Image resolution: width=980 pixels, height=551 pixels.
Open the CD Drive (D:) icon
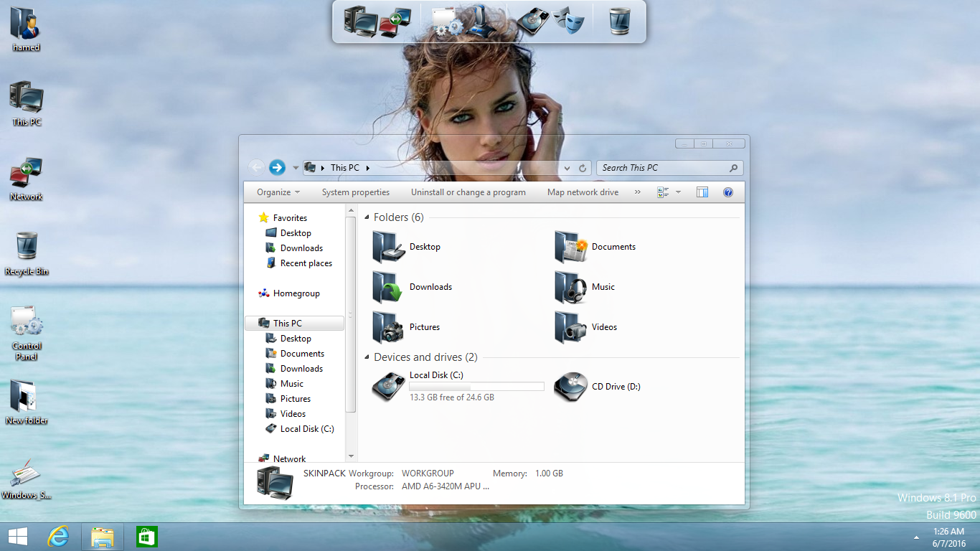click(571, 387)
